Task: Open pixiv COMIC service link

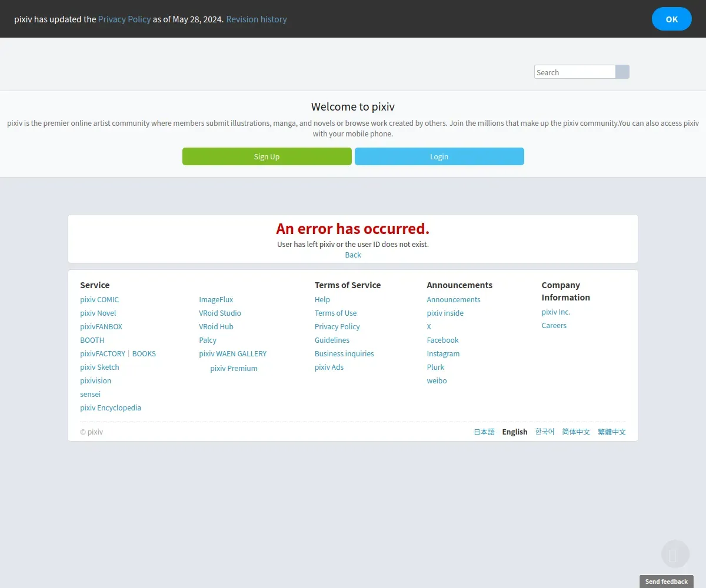Action: coord(99,299)
